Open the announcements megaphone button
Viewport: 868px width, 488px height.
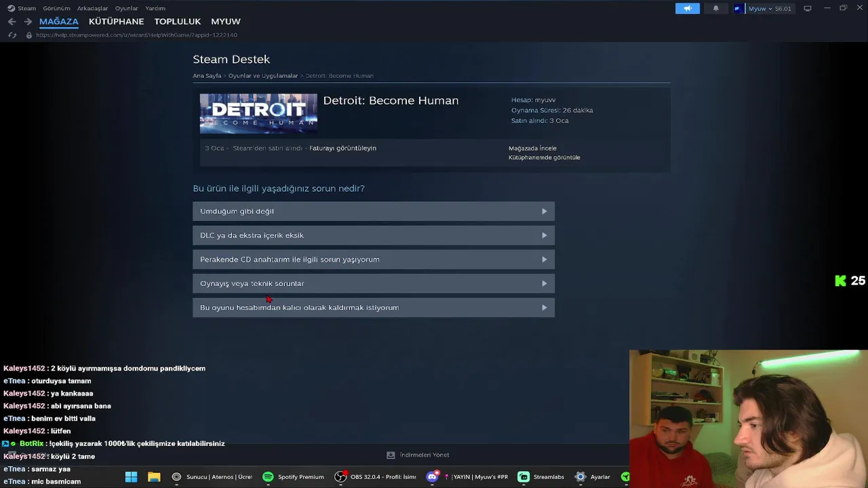[x=687, y=8]
